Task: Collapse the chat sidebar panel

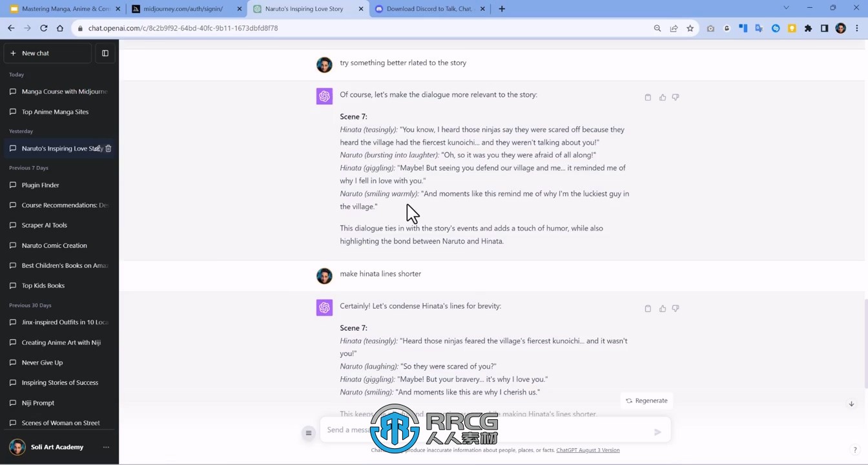Action: coord(105,53)
